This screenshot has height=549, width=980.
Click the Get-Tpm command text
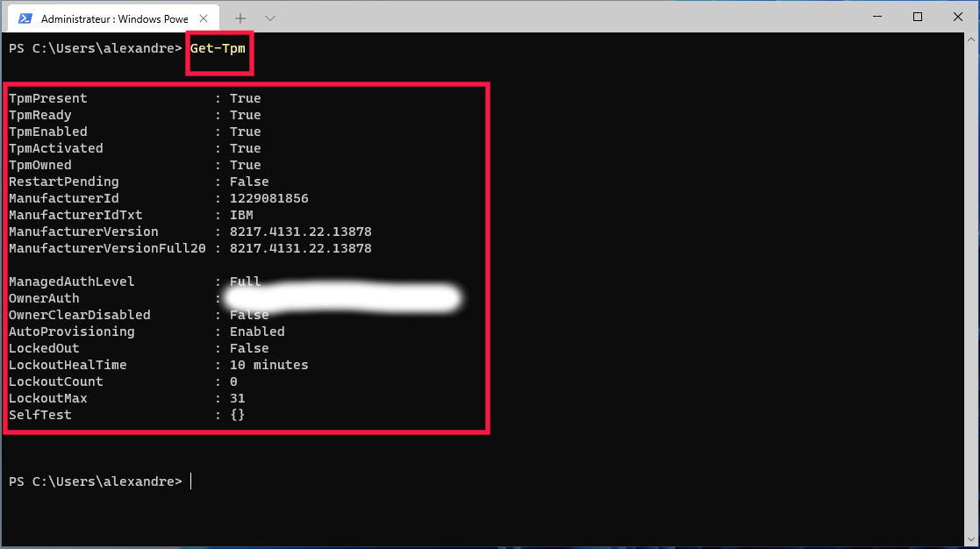point(218,48)
